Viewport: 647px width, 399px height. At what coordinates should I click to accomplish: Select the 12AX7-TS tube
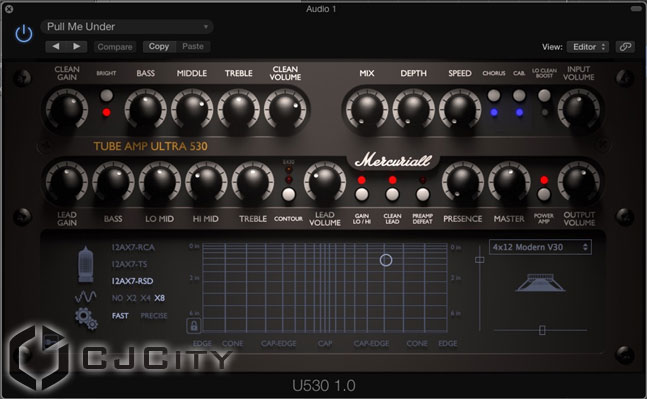click(129, 264)
